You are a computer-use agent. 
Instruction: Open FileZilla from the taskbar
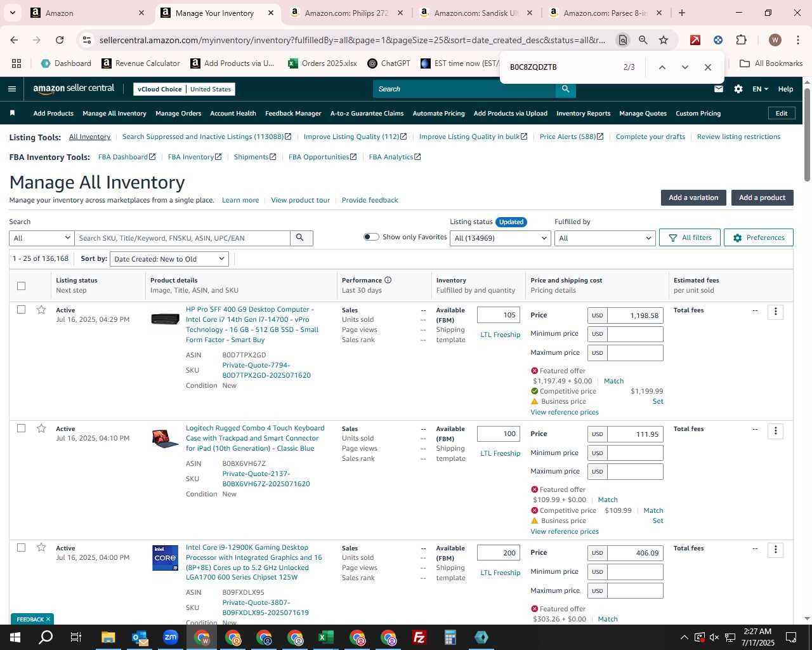419,637
